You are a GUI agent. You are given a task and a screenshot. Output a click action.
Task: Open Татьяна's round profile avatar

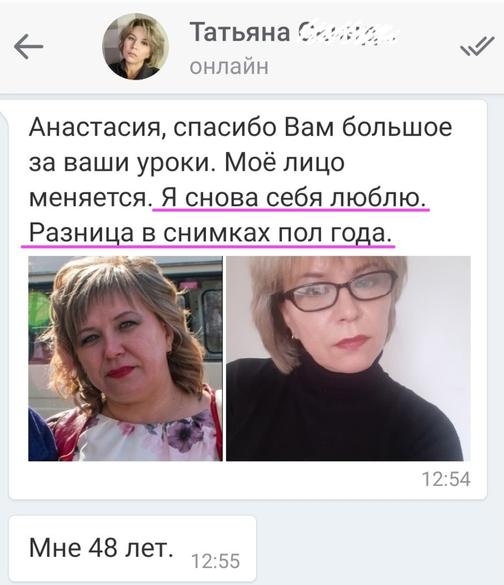click(135, 47)
